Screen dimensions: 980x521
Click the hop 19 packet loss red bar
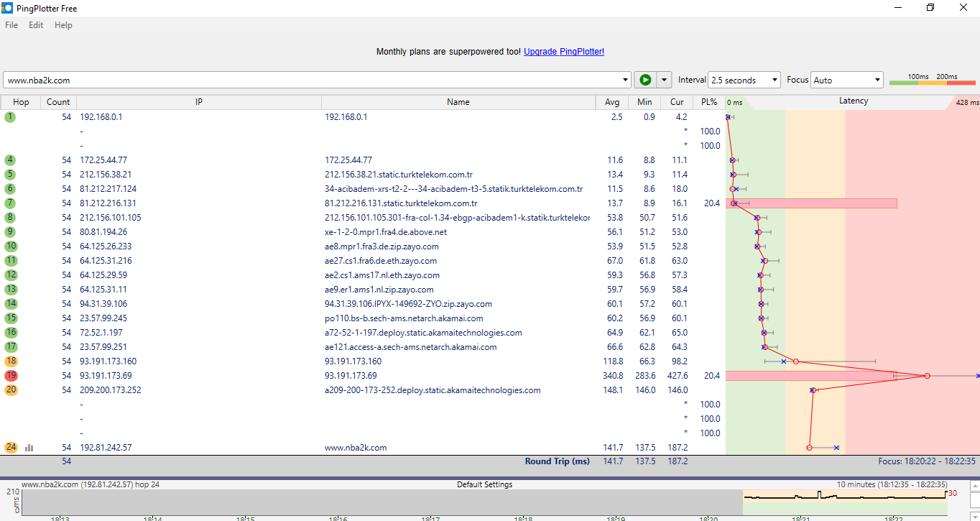tap(812, 376)
